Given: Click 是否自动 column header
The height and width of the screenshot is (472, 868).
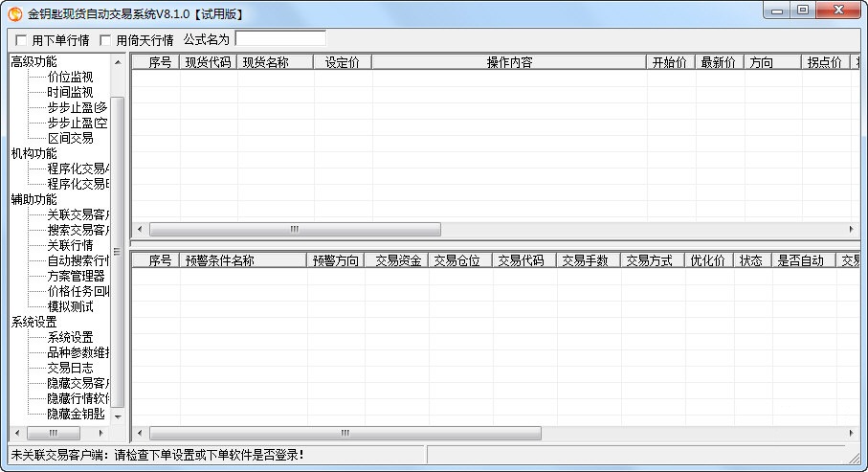Looking at the screenshot, I should (804, 260).
